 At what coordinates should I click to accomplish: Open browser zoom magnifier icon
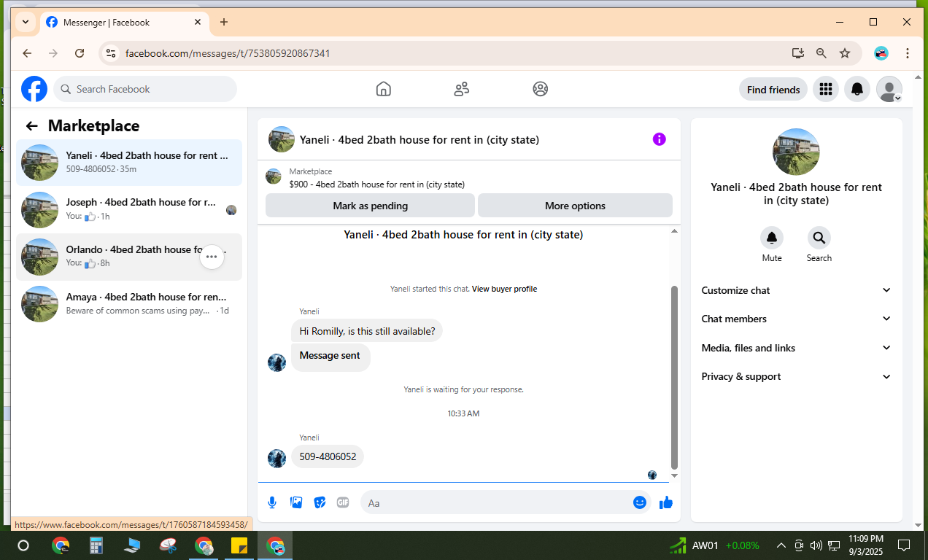coord(821,53)
